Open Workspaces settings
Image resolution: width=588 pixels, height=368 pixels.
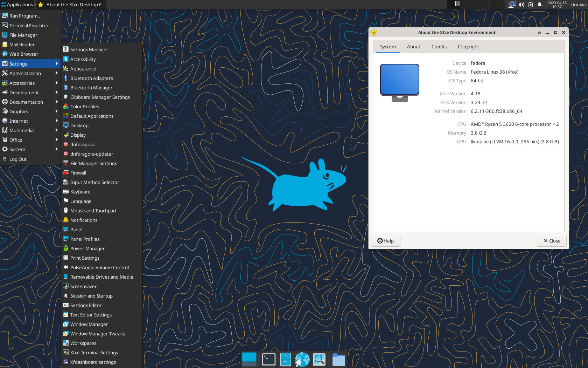point(101,343)
